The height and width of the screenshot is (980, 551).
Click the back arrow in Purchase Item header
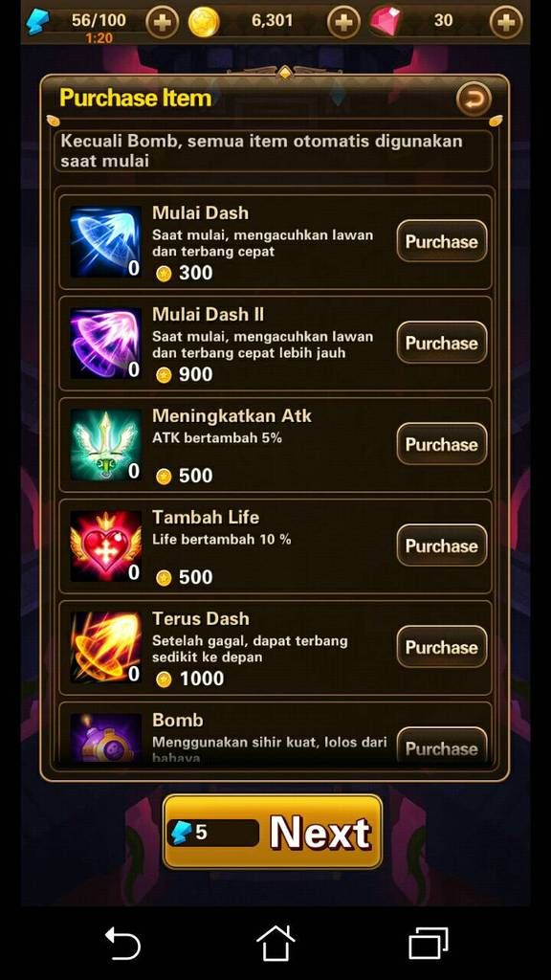[x=474, y=100]
